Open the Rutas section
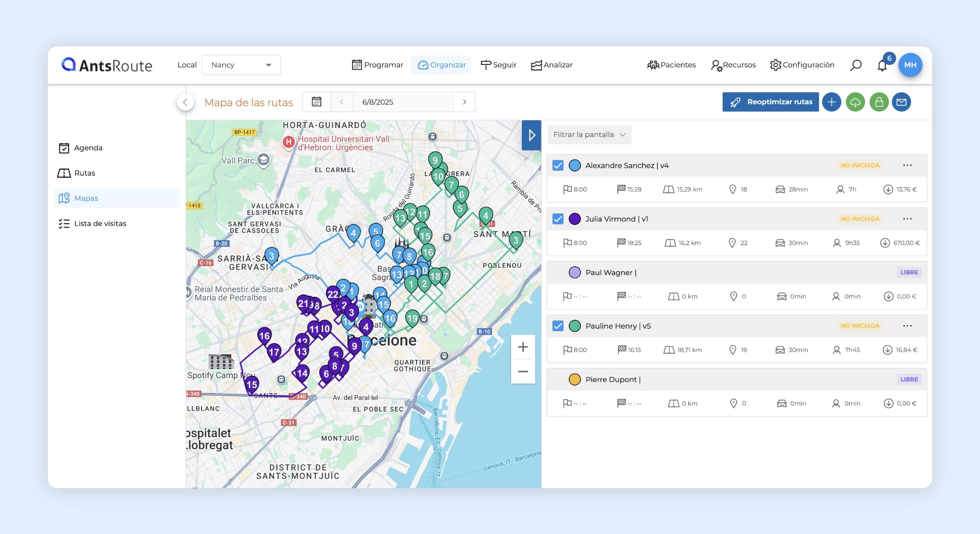 (x=84, y=173)
